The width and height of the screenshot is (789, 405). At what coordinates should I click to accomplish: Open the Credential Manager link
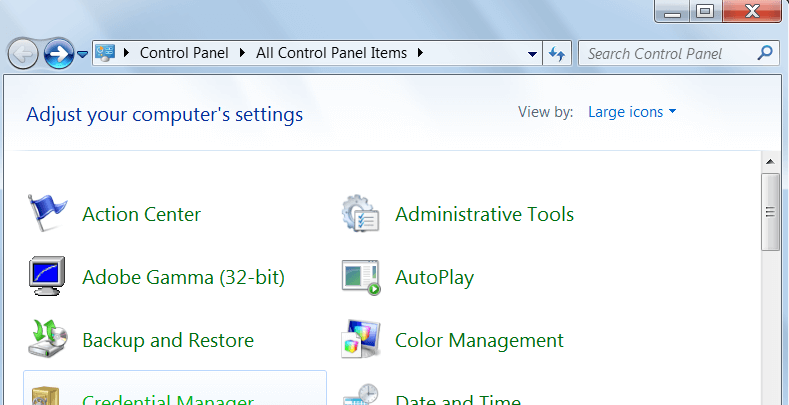point(167,399)
